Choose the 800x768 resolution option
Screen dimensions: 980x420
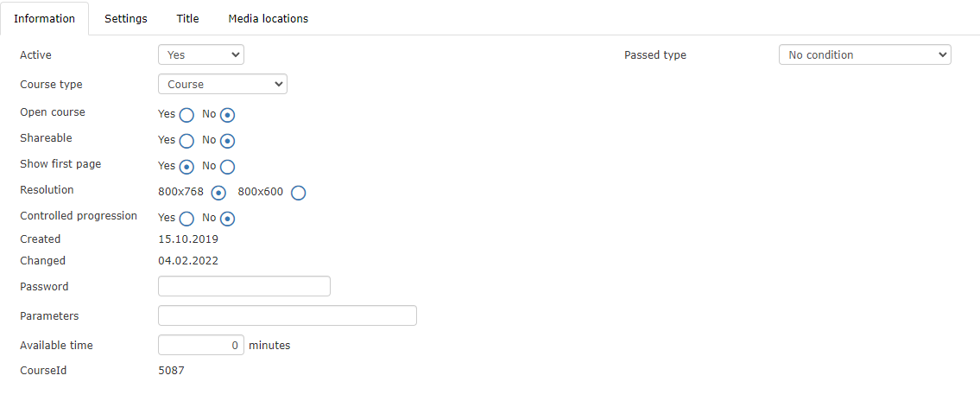click(x=219, y=193)
